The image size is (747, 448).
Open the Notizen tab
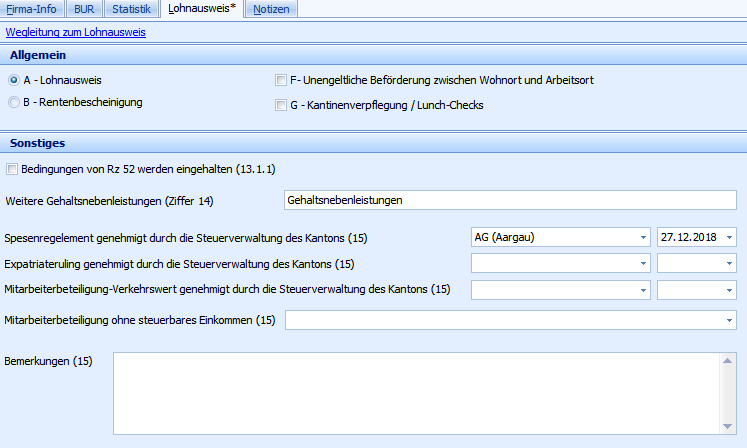pos(272,9)
